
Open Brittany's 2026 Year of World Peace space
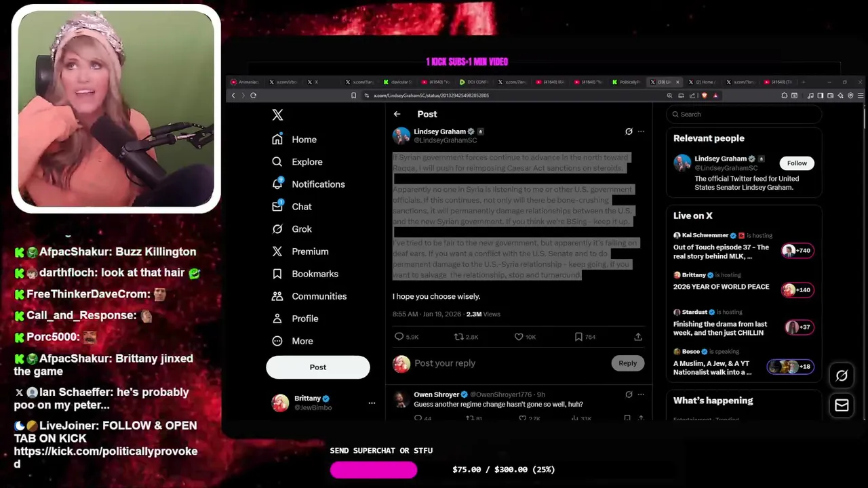[x=722, y=287]
